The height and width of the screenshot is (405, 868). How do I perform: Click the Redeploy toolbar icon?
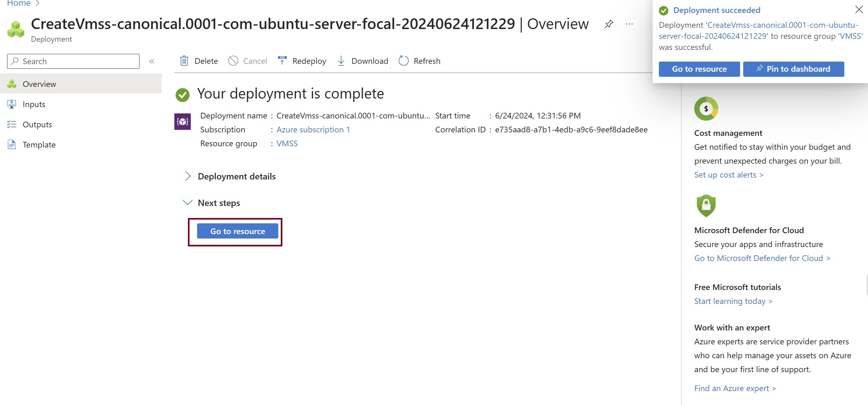[x=282, y=61]
